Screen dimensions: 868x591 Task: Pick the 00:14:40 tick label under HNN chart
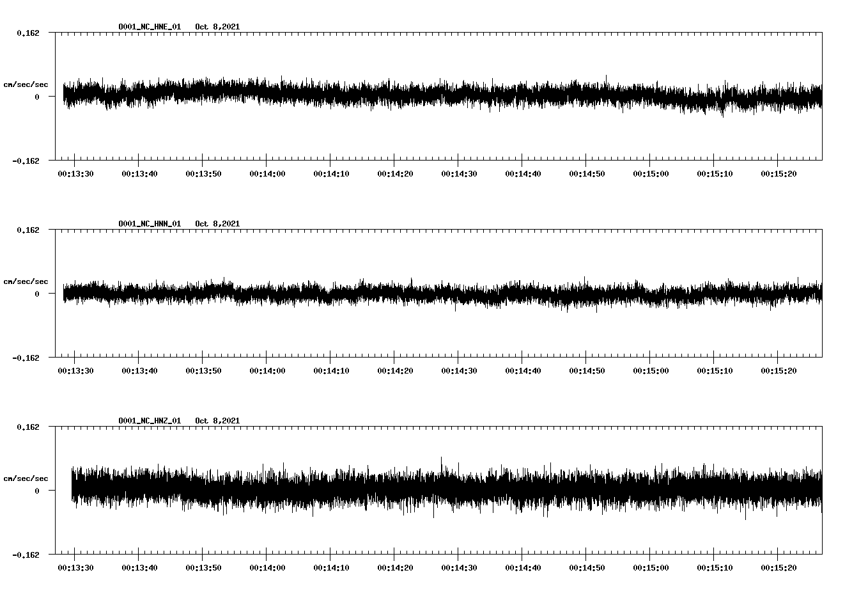point(523,371)
